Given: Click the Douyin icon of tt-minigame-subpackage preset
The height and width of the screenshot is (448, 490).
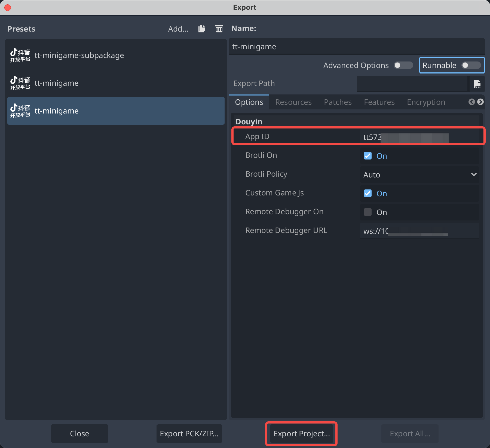Looking at the screenshot, I should [20, 55].
